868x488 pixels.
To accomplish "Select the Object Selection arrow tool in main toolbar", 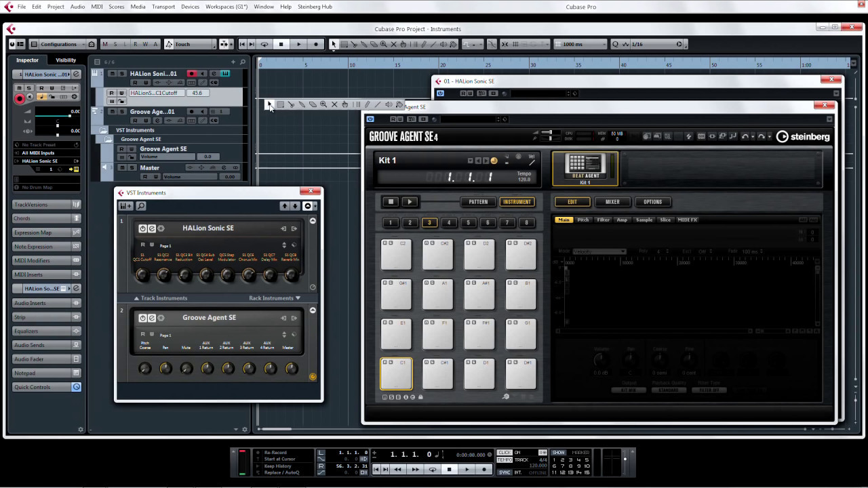I will (x=333, y=44).
